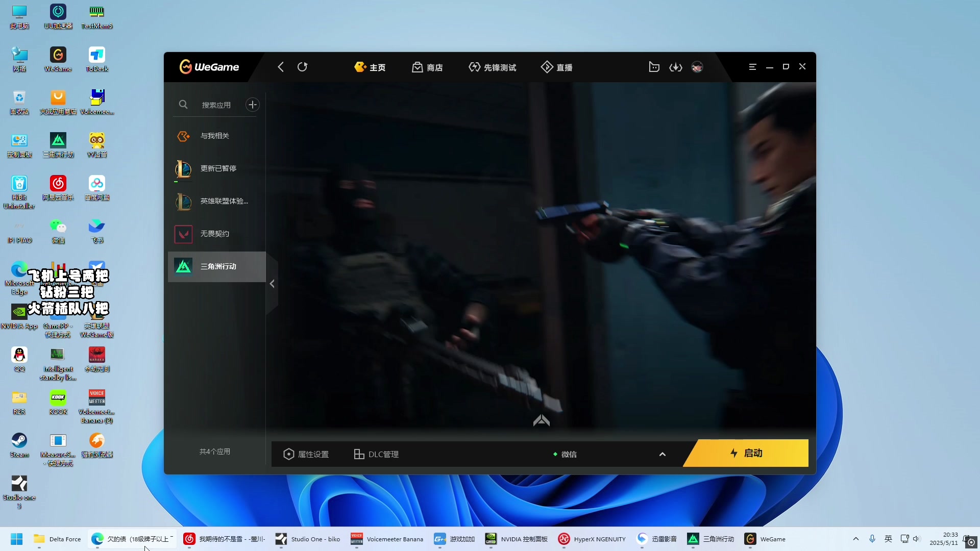Click the WeGame logo
Viewport: 980px width, 551px height.
click(209, 67)
